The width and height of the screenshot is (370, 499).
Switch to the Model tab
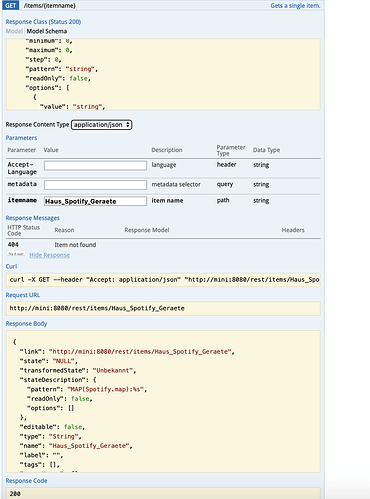click(x=14, y=31)
